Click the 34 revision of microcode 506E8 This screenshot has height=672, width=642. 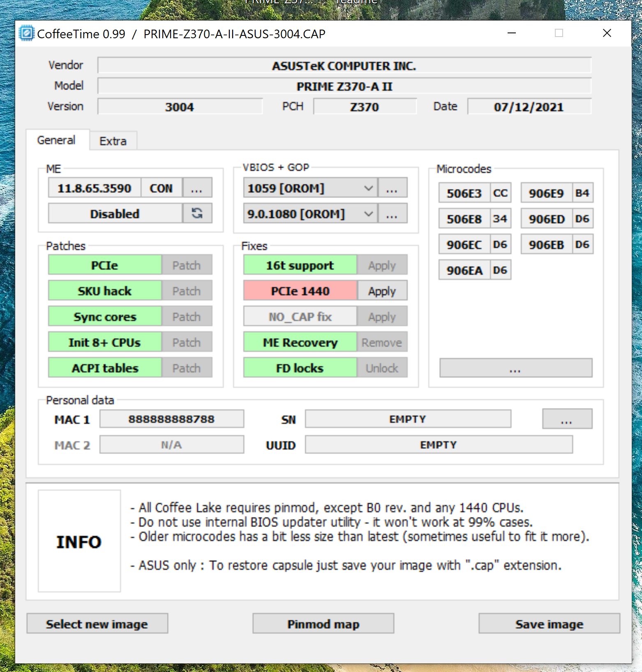(501, 218)
